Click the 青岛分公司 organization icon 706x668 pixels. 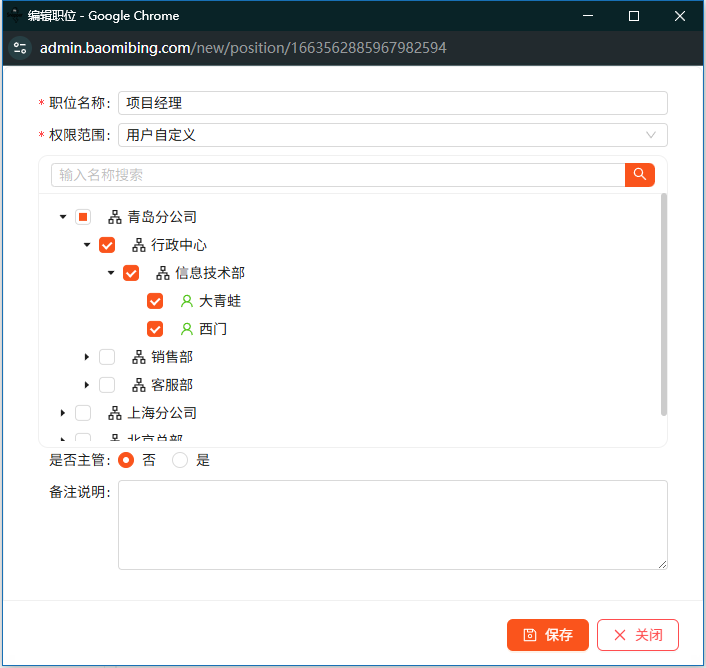coord(115,217)
